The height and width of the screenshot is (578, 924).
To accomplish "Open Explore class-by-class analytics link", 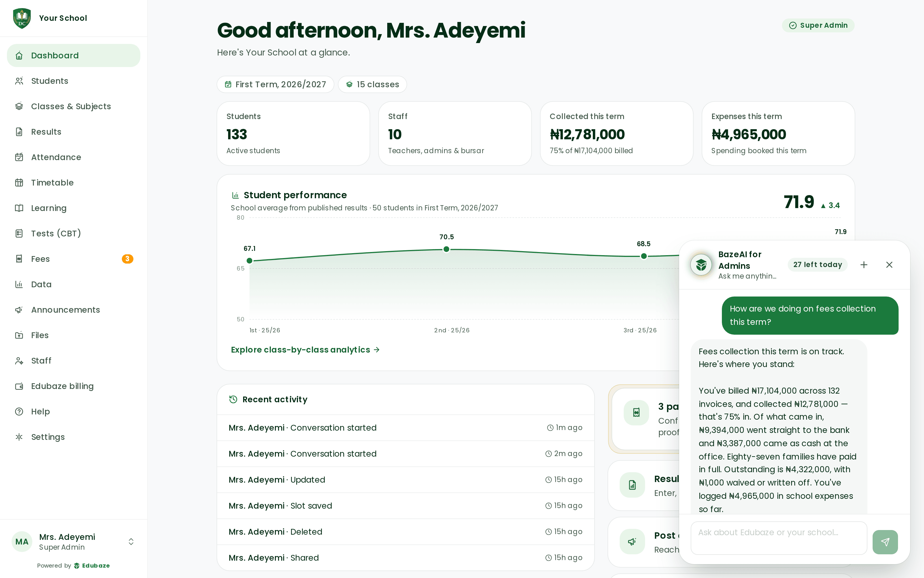I will (305, 350).
